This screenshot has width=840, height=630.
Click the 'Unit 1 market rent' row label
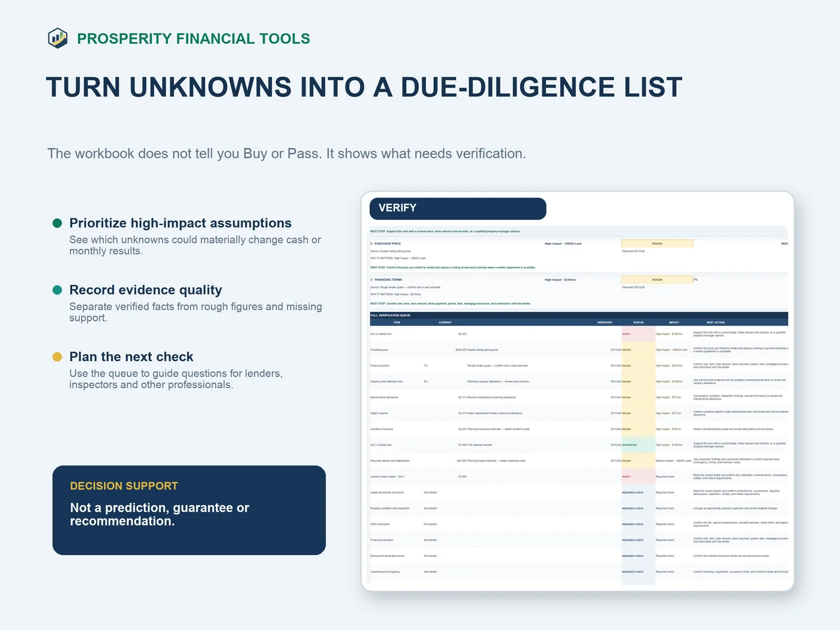(x=381, y=445)
